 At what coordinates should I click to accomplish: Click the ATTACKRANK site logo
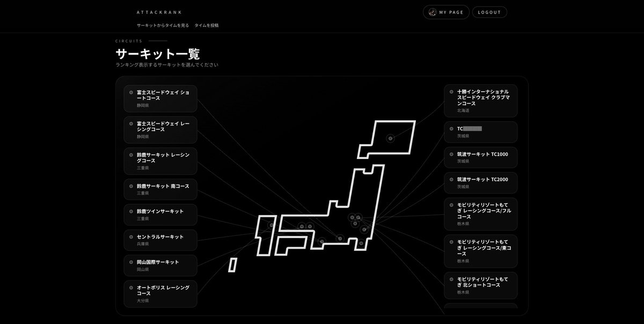[159, 12]
